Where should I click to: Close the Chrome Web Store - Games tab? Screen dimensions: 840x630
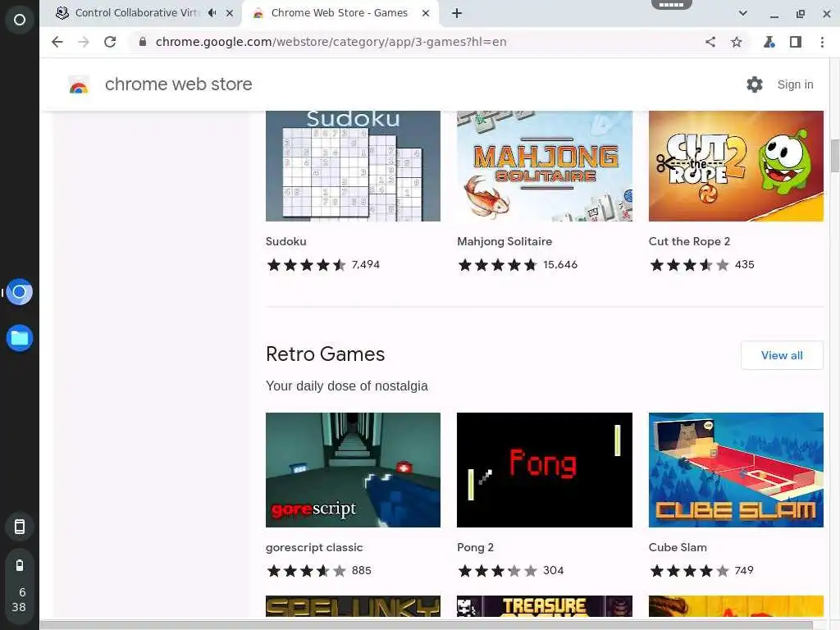point(426,13)
